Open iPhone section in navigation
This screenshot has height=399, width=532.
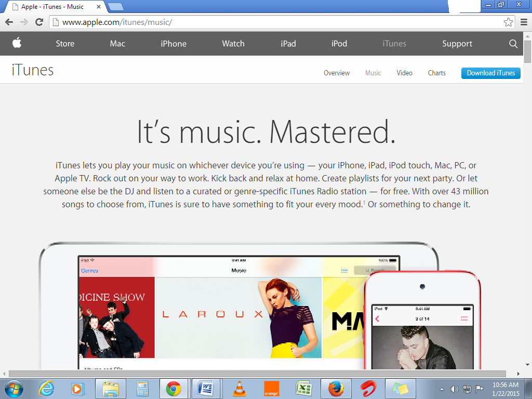click(x=174, y=44)
